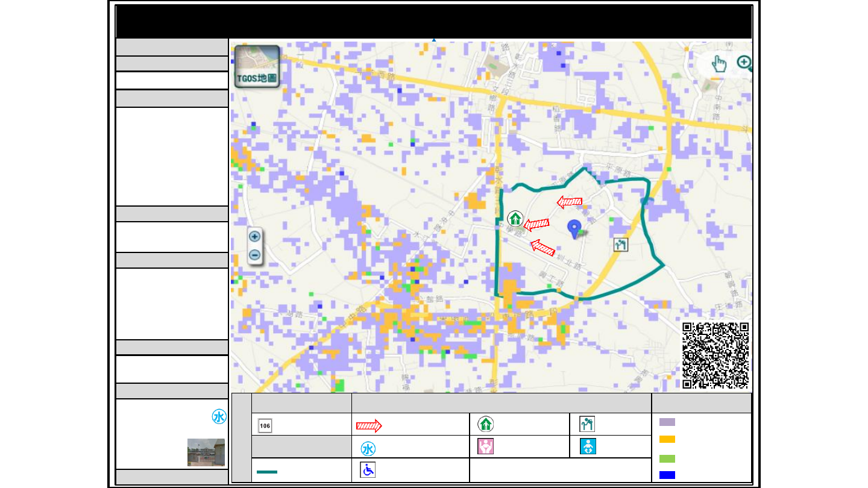Click the green house shelter legend icon

click(485, 424)
